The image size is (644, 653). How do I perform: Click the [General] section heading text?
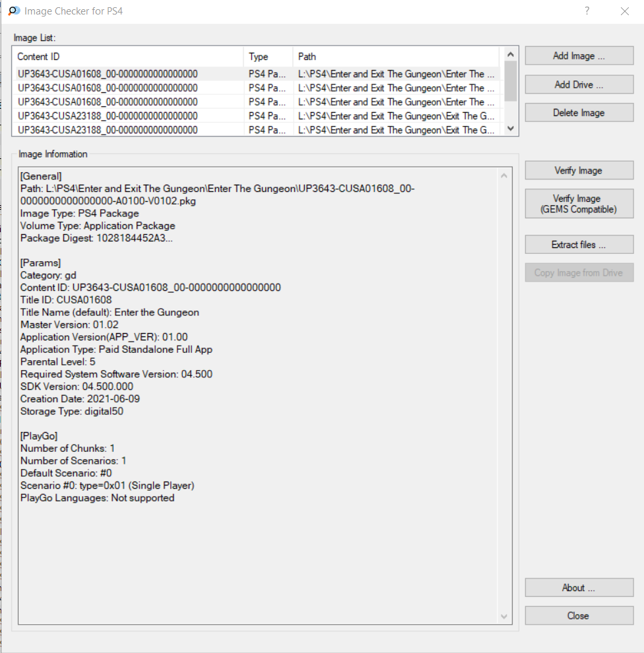(x=41, y=176)
